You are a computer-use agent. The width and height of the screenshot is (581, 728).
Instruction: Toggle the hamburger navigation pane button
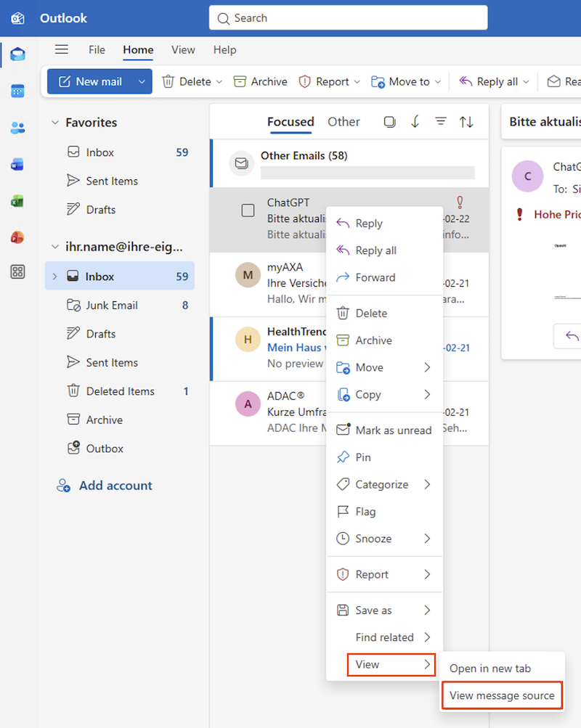[62, 49]
